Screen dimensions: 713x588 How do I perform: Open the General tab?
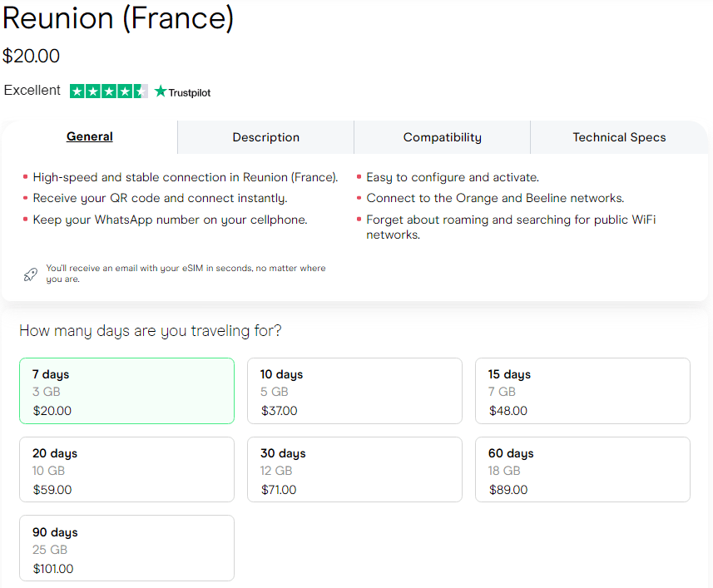click(90, 137)
